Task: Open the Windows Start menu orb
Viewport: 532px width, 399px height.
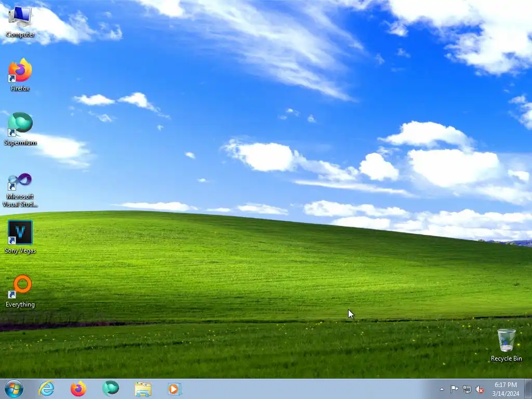Action: [x=14, y=389]
